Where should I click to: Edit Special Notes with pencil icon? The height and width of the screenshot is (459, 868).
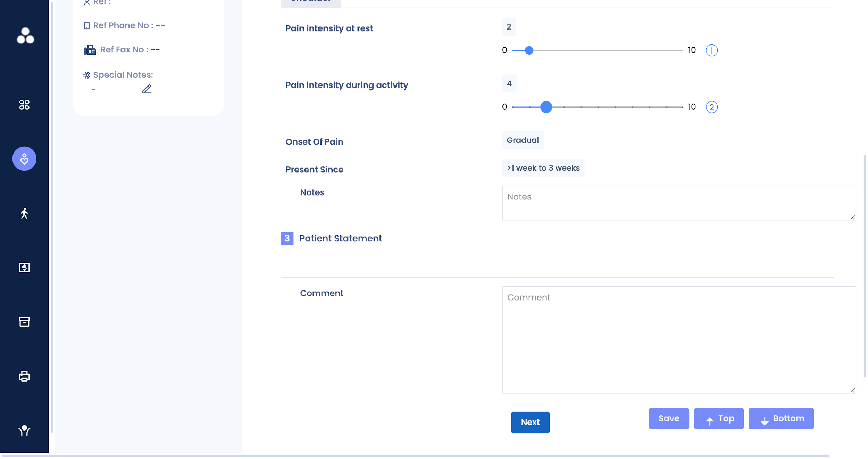(x=147, y=89)
